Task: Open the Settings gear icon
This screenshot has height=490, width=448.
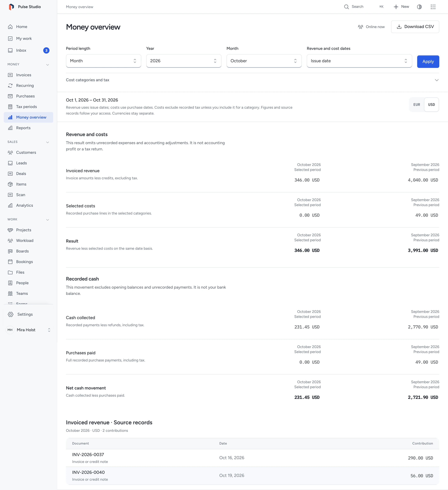Action: tap(10, 314)
